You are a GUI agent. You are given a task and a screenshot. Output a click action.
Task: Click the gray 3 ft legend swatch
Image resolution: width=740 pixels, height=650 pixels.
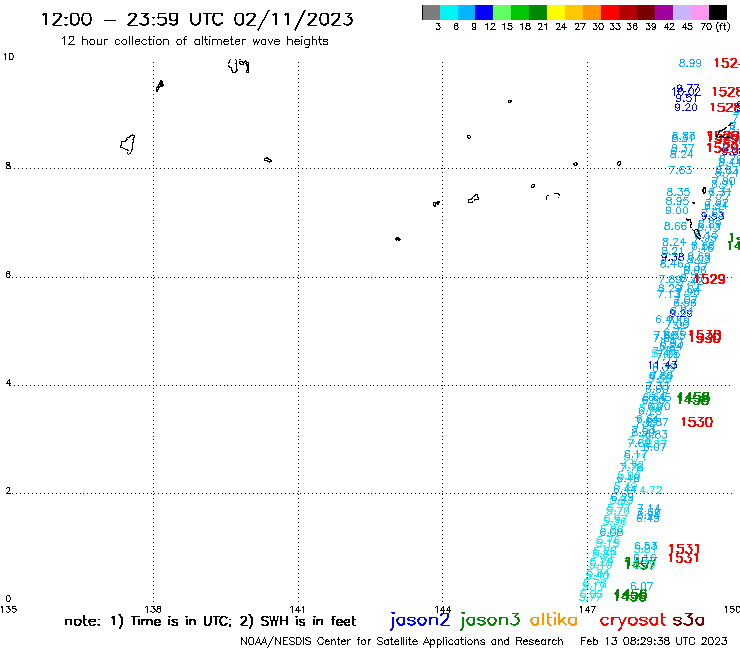(431, 12)
